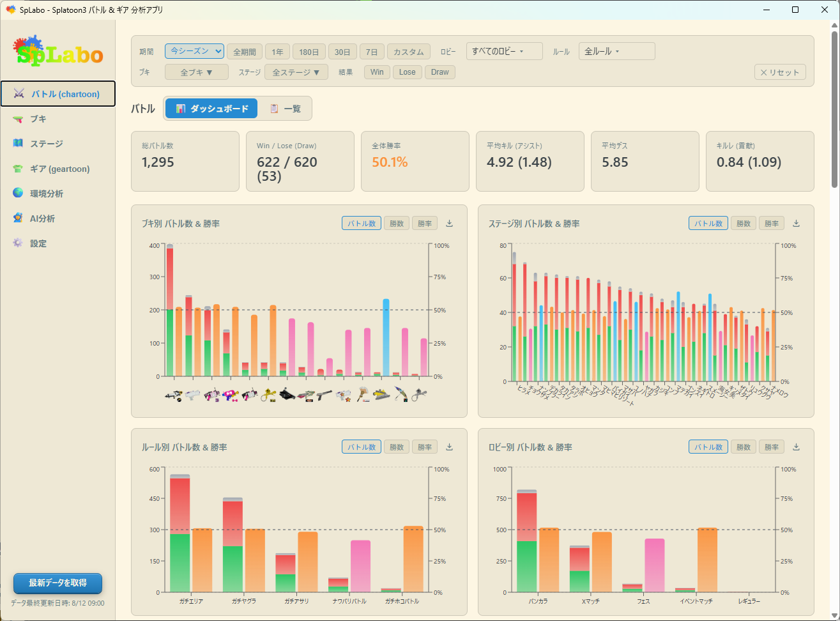Go to the ステージ page in sidebar
840x621 pixels.
coord(58,144)
